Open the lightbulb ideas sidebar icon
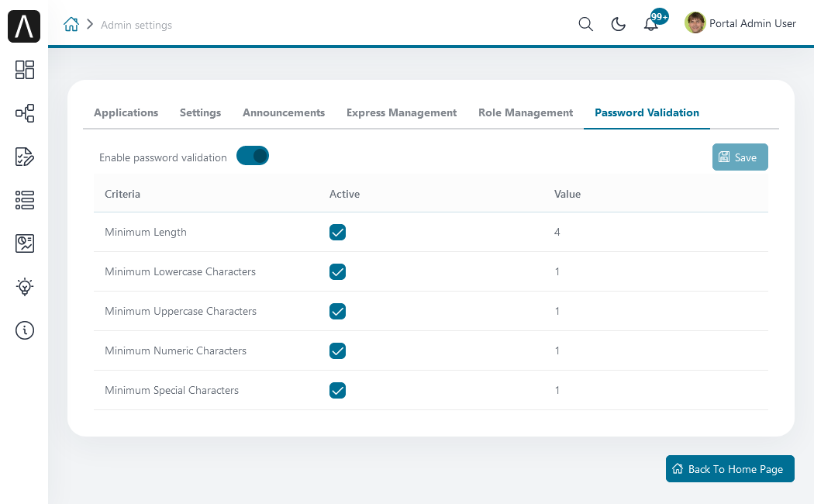Screen dimensions: 814x504 24,287
